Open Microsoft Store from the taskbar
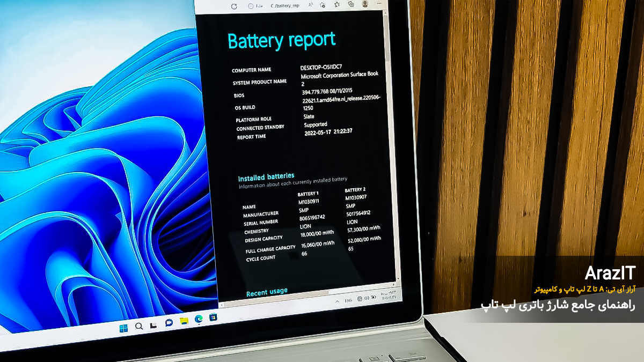The image size is (644, 362). (x=213, y=318)
